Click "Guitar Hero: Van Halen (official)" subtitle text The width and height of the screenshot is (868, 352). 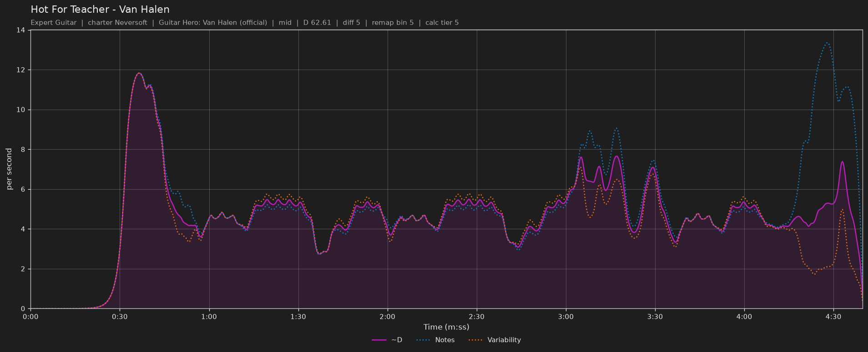tap(213, 23)
